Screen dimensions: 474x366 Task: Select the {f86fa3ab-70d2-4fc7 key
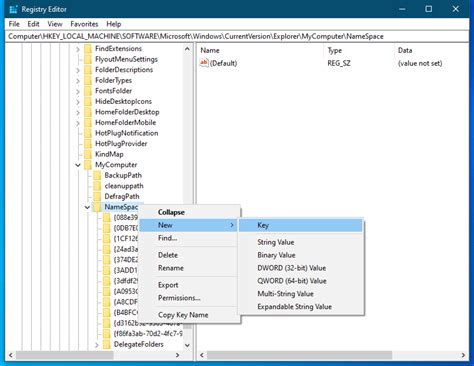148,334
